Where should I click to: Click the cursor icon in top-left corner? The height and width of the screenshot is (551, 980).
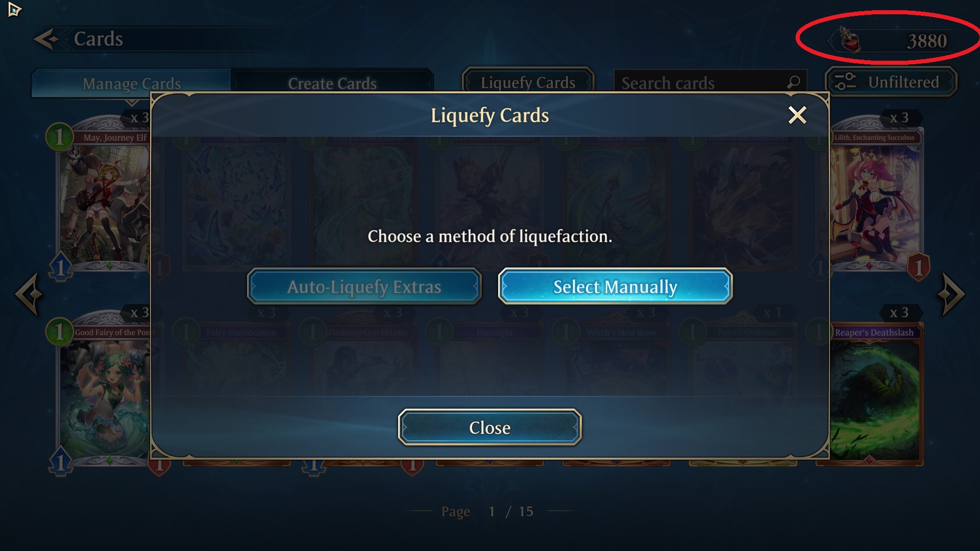point(14,9)
